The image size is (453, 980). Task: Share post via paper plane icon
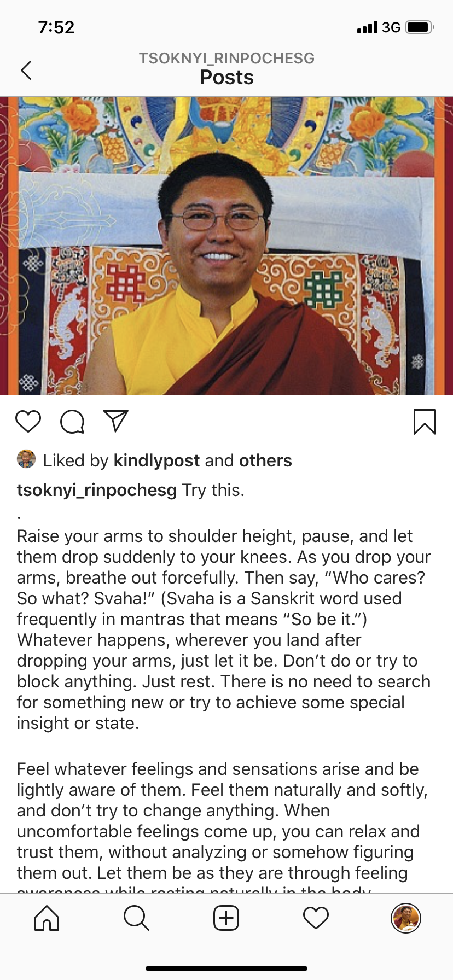(115, 421)
